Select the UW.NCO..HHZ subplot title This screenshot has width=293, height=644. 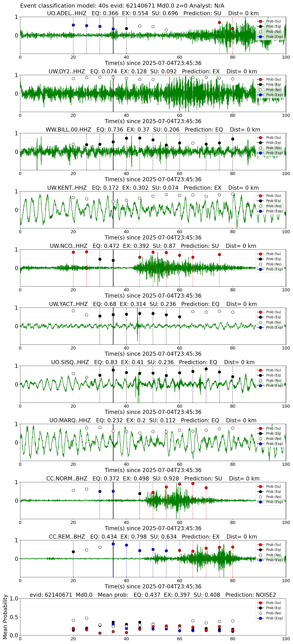153,246
